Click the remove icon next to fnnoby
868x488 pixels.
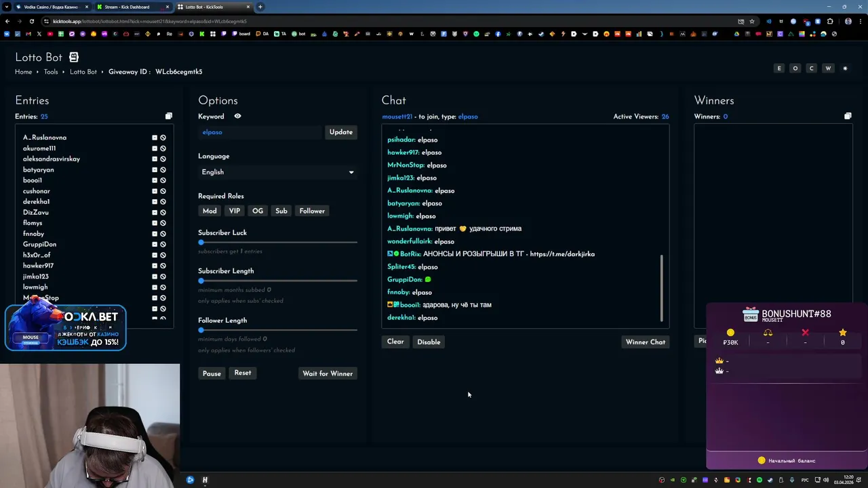coord(155,234)
